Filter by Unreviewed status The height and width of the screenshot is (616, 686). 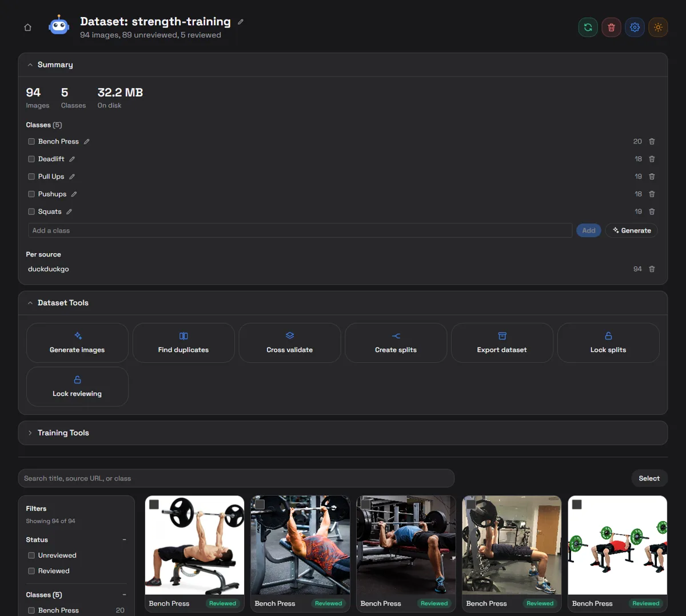pyautogui.click(x=31, y=555)
